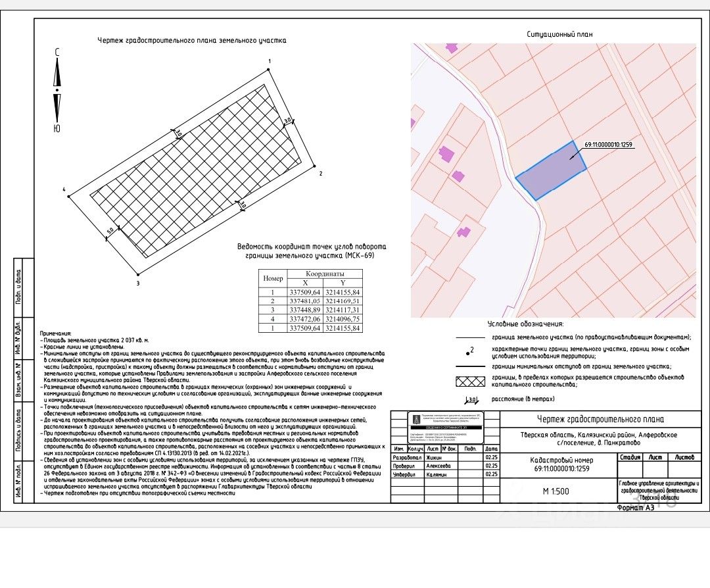Click the 'Утвердил' row label
This screenshot has width=710, height=588.
(404, 475)
